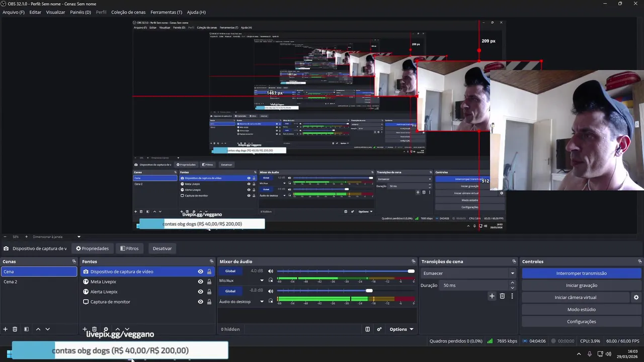This screenshot has width=644, height=362.
Task: Select scene Cena 2
Action: click(39, 282)
